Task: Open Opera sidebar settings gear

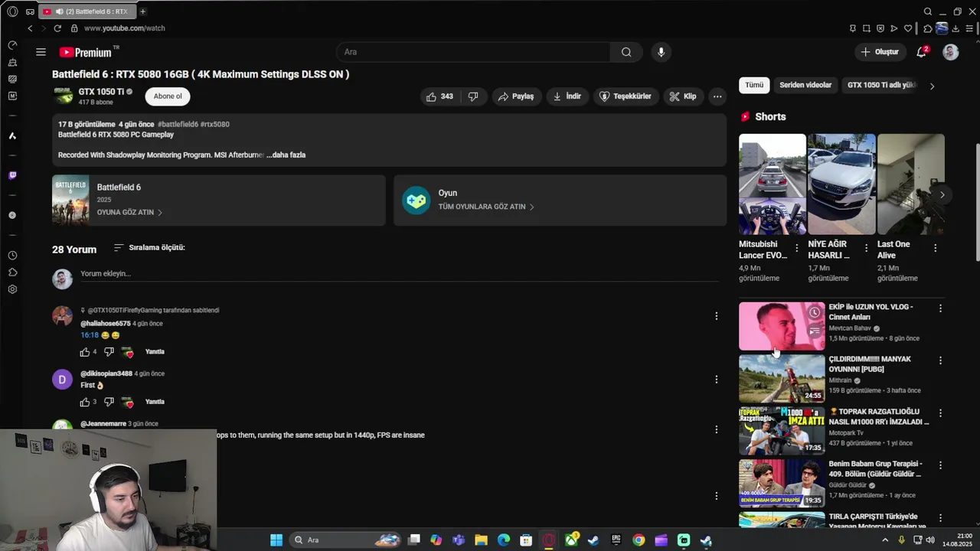Action: pos(12,289)
